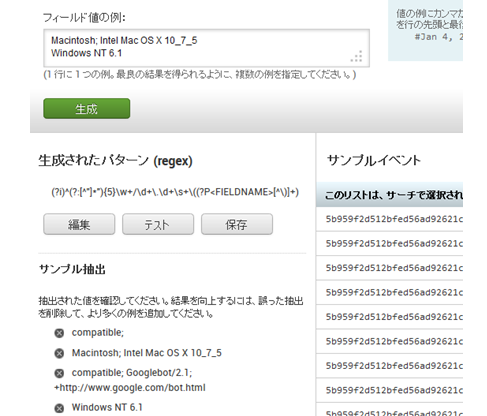Remove the 'Windows NT 6.1' sample extraction
Image resolution: width=487 pixels, height=416 pixels.
pos(59,408)
